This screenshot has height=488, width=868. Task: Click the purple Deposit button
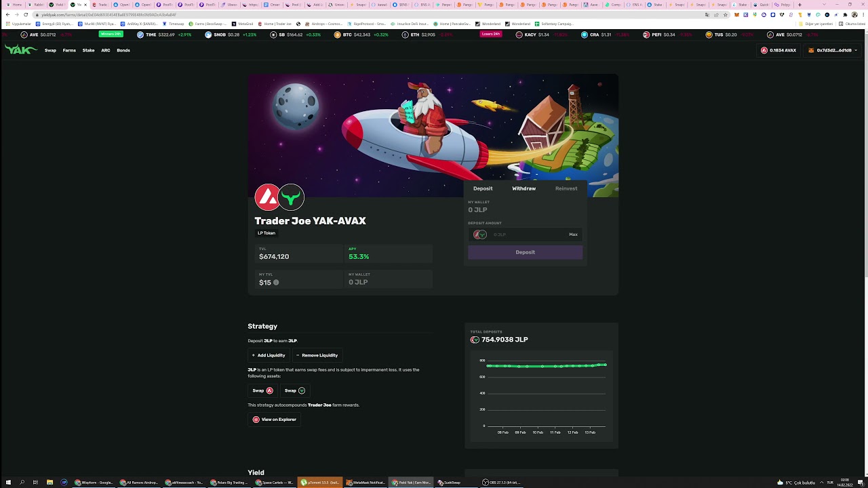tap(525, 252)
